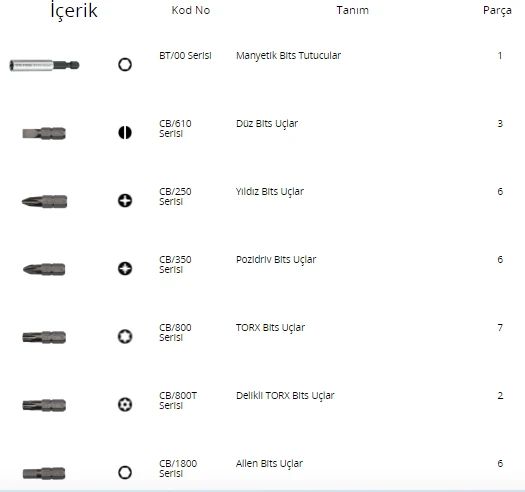
Task: Select the Allen bit product image
Action: pos(44,473)
